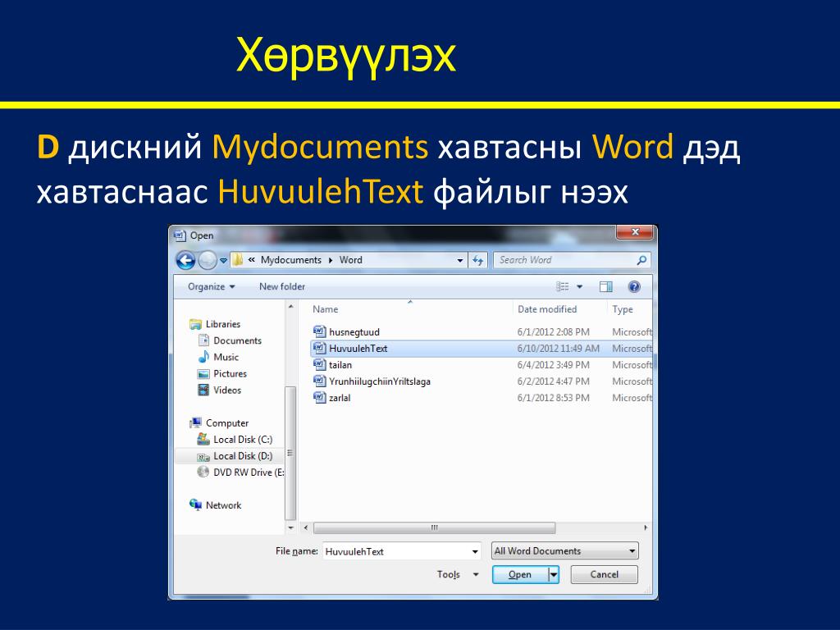Select Local Disk (D:)

click(x=243, y=456)
